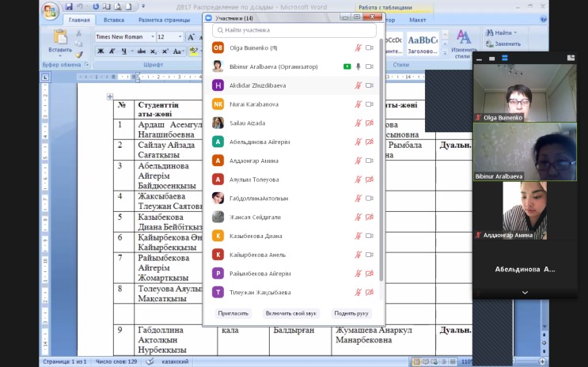Screen dimensions: 588x367
Task: Create a new document from Quick Access toolbar
Action: pyautogui.click(x=128, y=7)
